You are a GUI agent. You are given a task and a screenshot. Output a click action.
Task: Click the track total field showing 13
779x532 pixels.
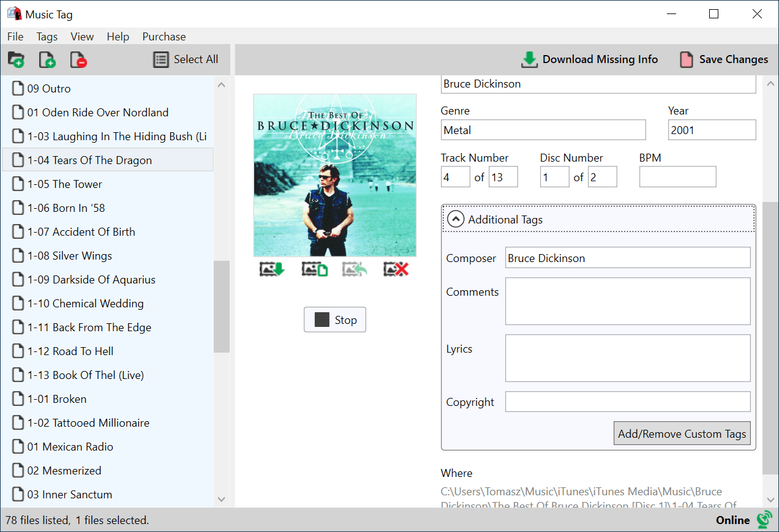503,177
